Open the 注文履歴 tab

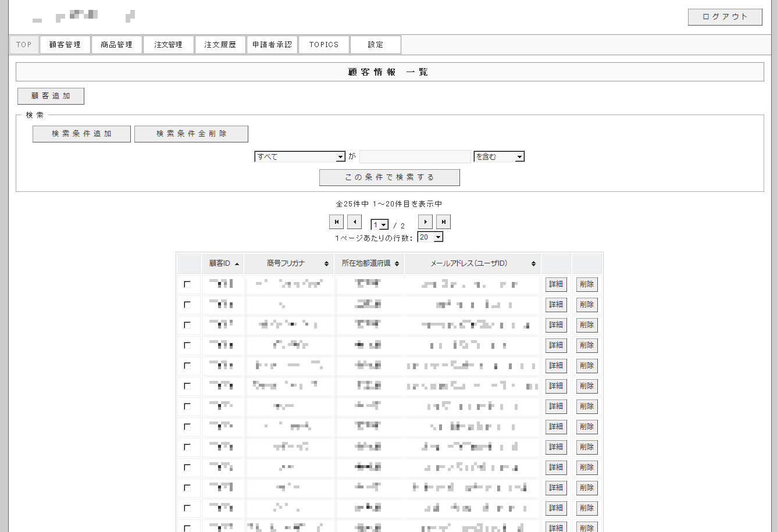point(220,45)
